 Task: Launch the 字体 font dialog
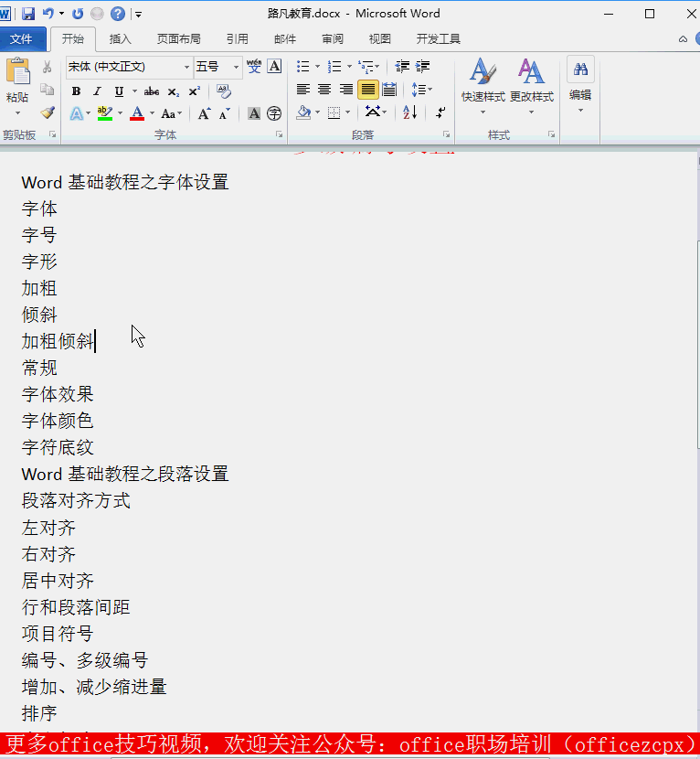coord(279,134)
